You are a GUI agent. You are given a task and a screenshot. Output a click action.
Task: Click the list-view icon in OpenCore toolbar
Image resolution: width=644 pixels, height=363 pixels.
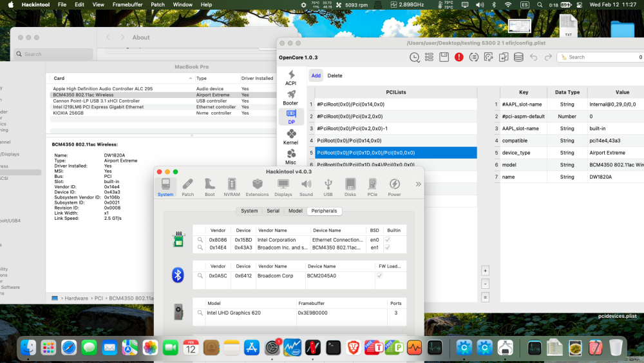429,57
